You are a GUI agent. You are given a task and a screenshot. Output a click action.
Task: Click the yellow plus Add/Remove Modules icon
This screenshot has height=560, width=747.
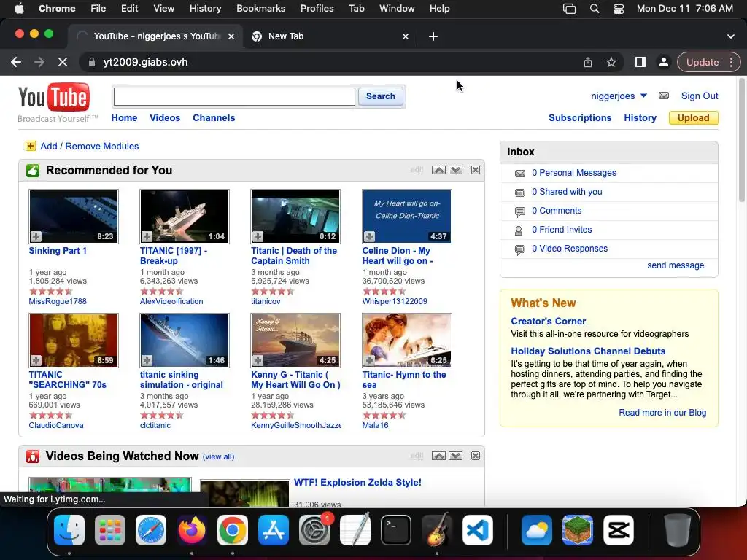pyautogui.click(x=31, y=146)
